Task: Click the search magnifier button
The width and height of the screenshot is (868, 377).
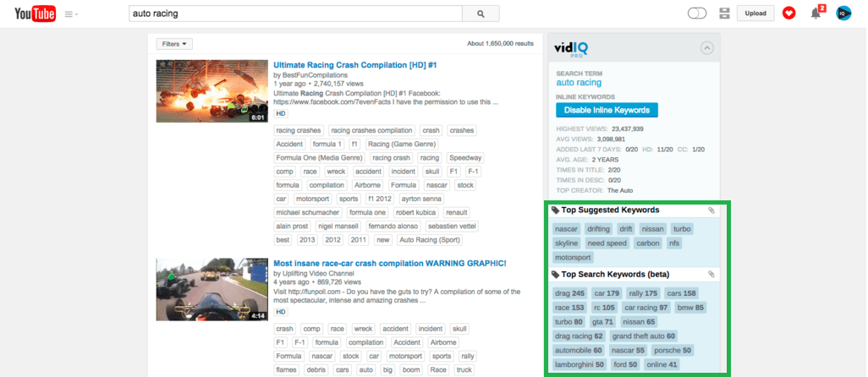Action: [481, 14]
